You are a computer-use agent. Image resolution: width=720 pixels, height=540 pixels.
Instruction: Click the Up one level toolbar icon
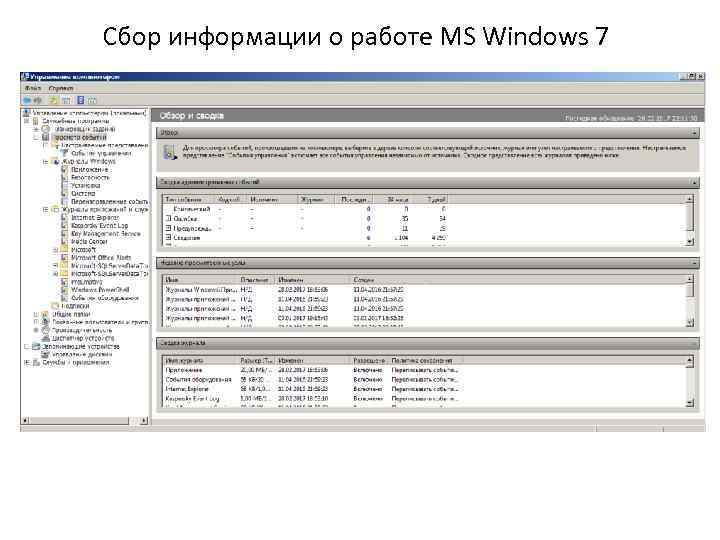pyautogui.click(x=53, y=100)
